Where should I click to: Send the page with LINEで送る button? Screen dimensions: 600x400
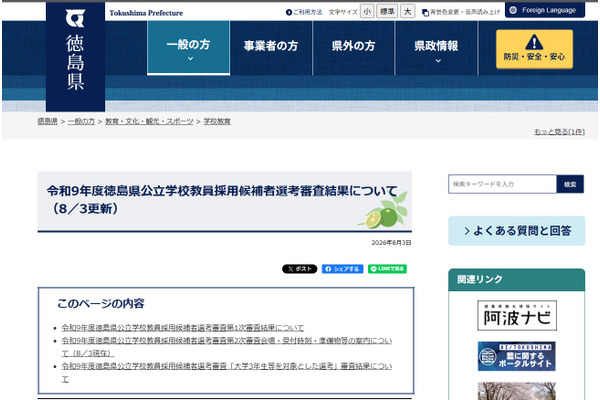(387, 269)
